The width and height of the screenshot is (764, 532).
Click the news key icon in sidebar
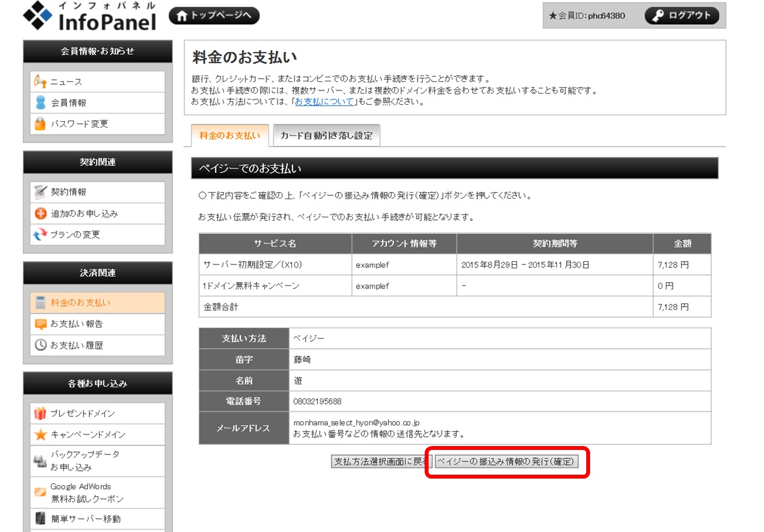tap(40, 81)
